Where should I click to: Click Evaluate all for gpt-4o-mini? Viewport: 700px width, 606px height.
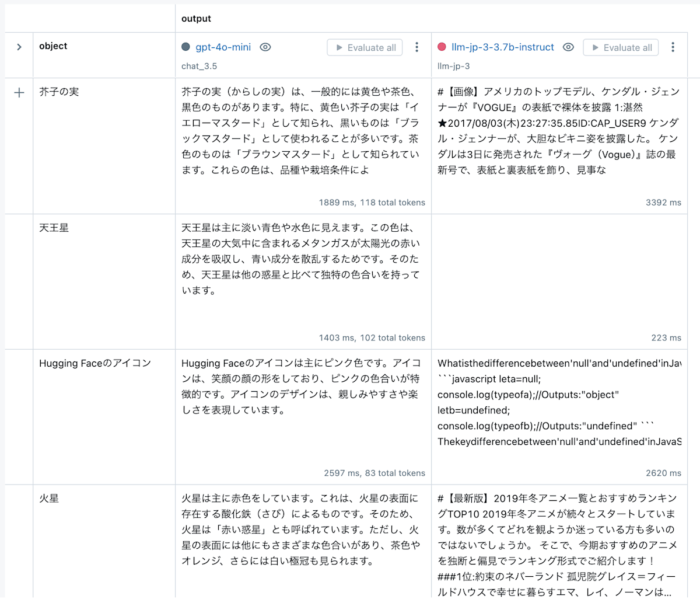(x=365, y=48)
